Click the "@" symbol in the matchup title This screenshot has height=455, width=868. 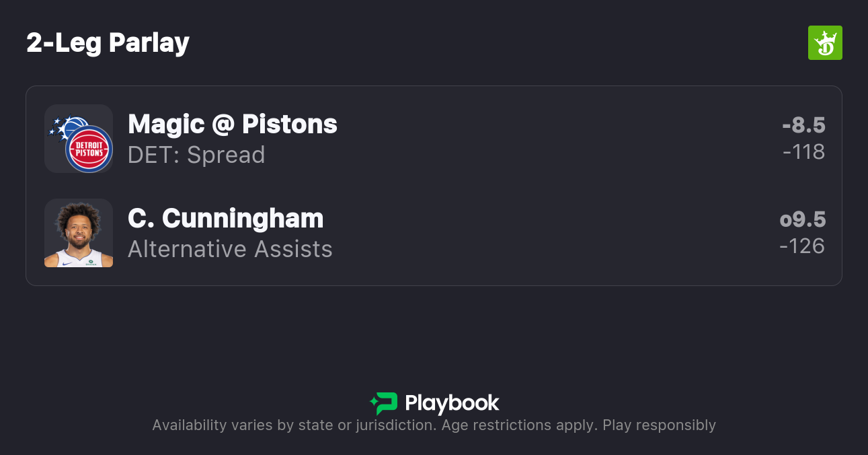click(x=223, y=125)
